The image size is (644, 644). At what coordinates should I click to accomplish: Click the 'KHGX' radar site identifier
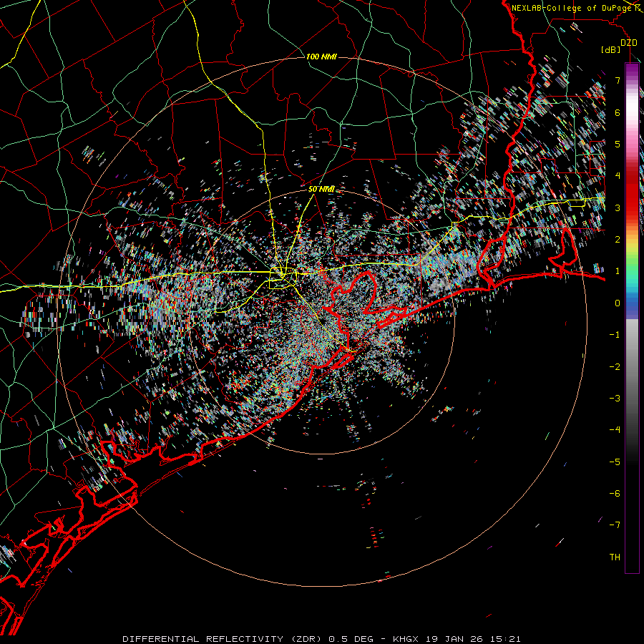point(406,639)
